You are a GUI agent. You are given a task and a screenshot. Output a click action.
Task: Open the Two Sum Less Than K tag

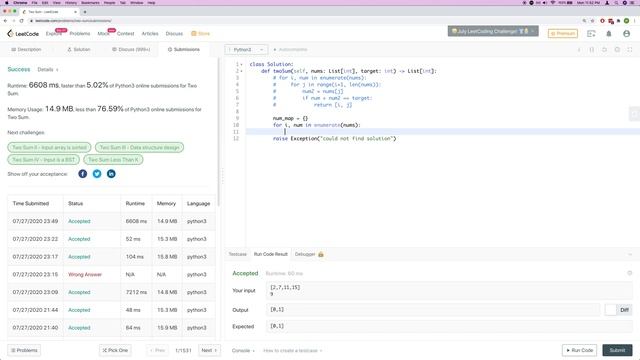(113, 160)
